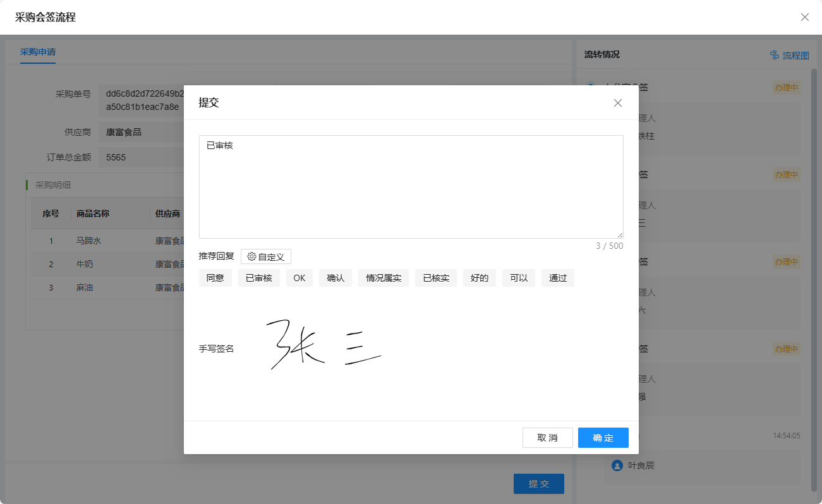This screenshot has height=504, width=822.
Task: Confirm with the 确定 button
Action: click(x=603, y=438)
